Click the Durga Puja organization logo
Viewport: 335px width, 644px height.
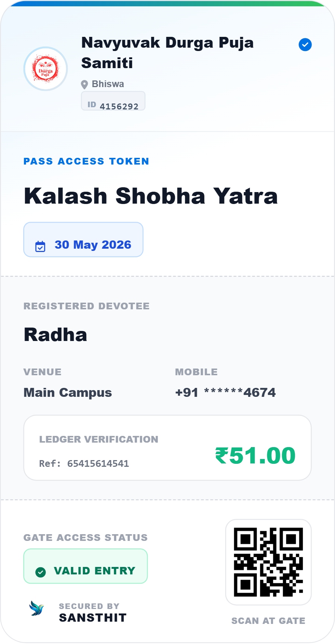click(45, 69)
